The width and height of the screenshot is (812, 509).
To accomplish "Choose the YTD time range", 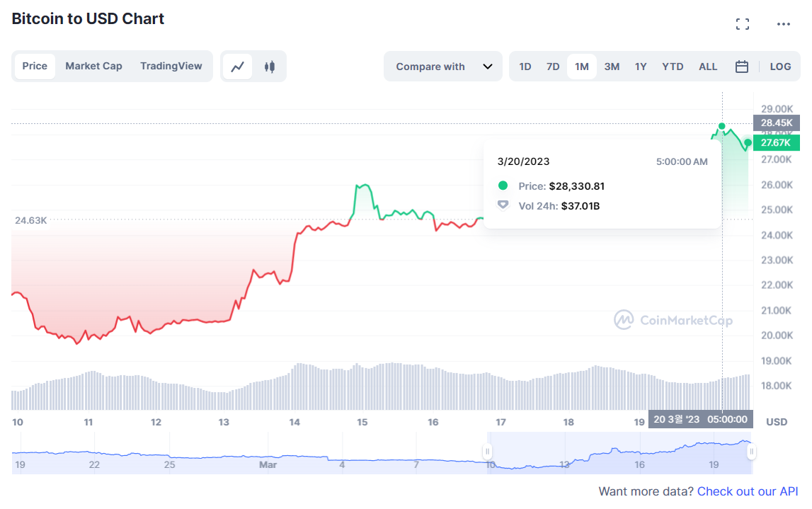I will pos(673,67).
